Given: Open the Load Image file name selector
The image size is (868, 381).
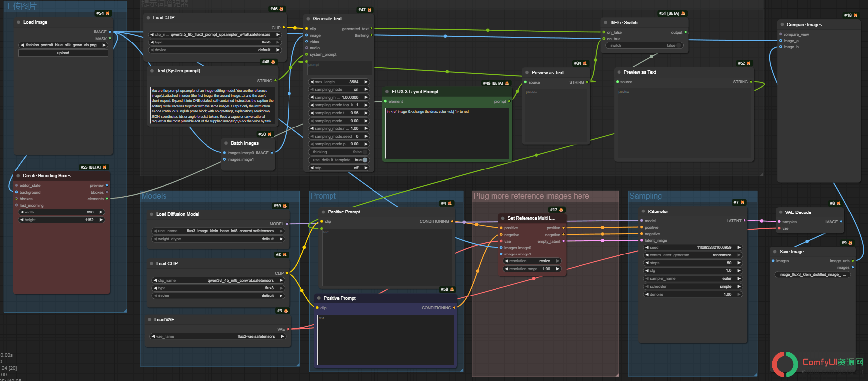Looking at the screenshot, I should pyautogui.click(x=63, y=45).
